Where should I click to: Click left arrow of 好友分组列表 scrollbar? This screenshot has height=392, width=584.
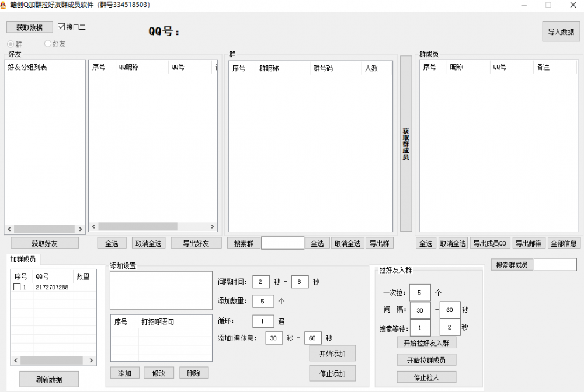9,229
